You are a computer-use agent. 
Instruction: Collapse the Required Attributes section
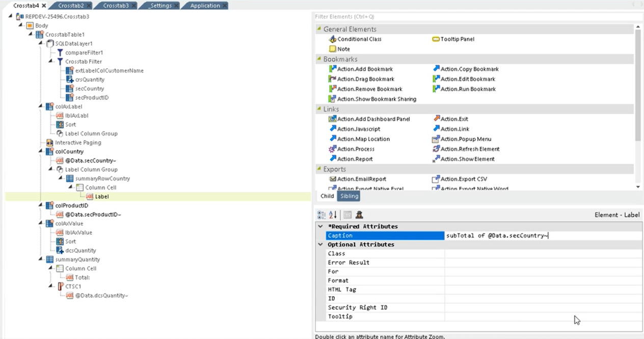(320, 226)
